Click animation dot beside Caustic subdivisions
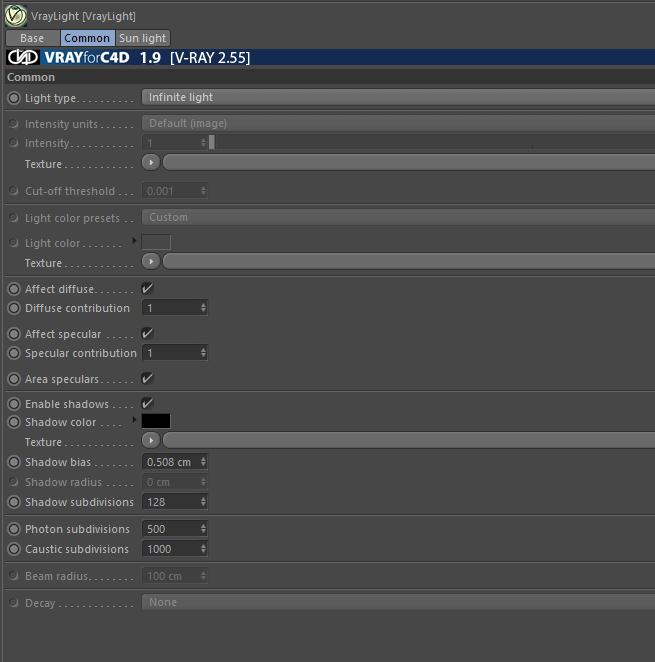Viewport: 655px width, 662px height. coord(14,549)
